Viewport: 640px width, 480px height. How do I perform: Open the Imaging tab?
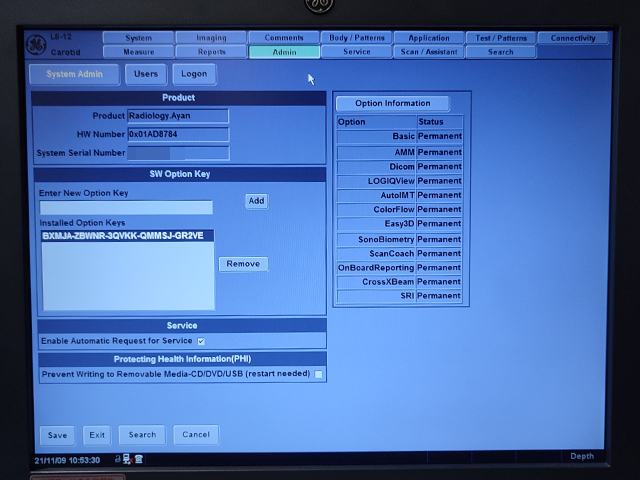pyautogui.click(x=211, y=38)
